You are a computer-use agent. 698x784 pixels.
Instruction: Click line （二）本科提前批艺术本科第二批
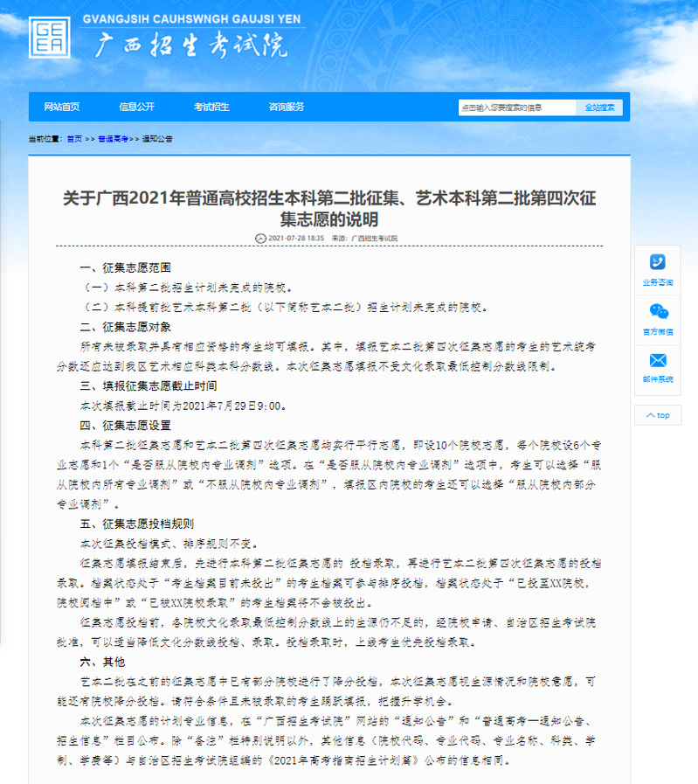pos(284,307)
